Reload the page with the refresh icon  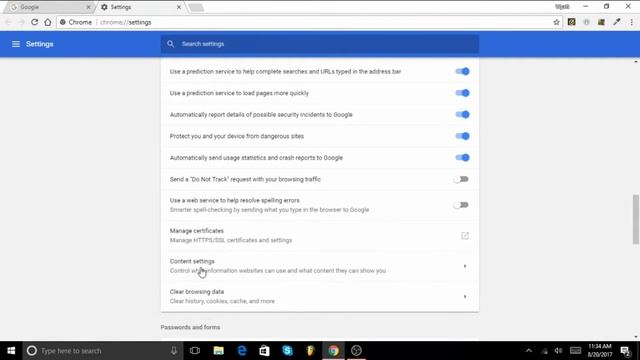(34, 22)
